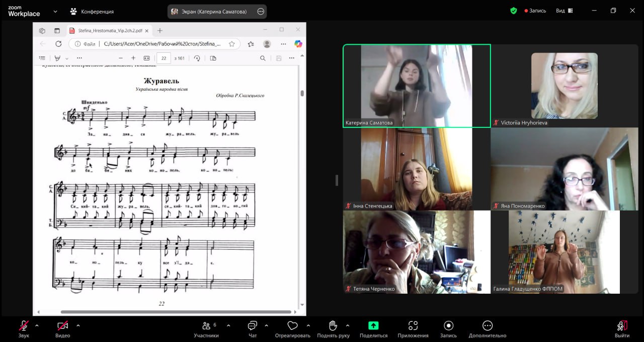644x342 pixels.
Task: Zoom out the PDF with minus
Action: click(x=120, y=58)
